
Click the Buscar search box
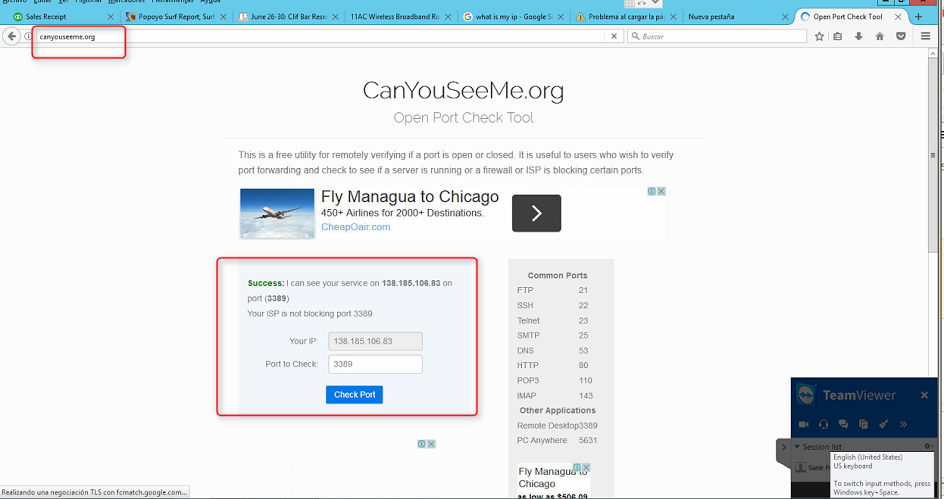point(716,36)
